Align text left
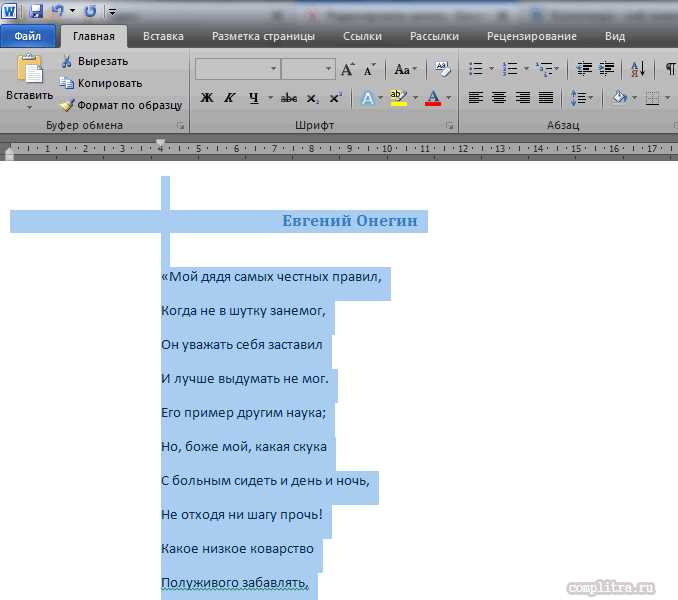Image resolution: width=678 pixels, height=600 pixels. 476,98
